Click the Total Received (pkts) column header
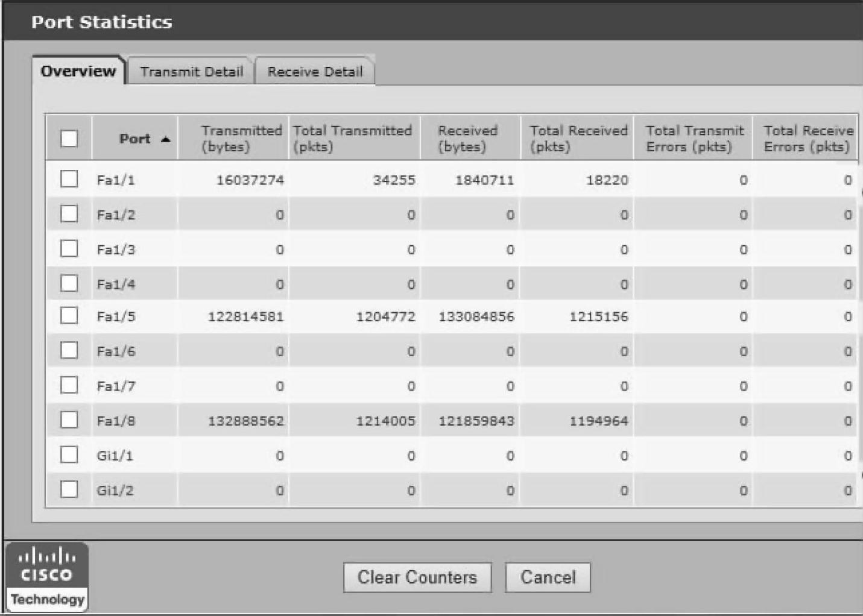 [x=577, y=139]
